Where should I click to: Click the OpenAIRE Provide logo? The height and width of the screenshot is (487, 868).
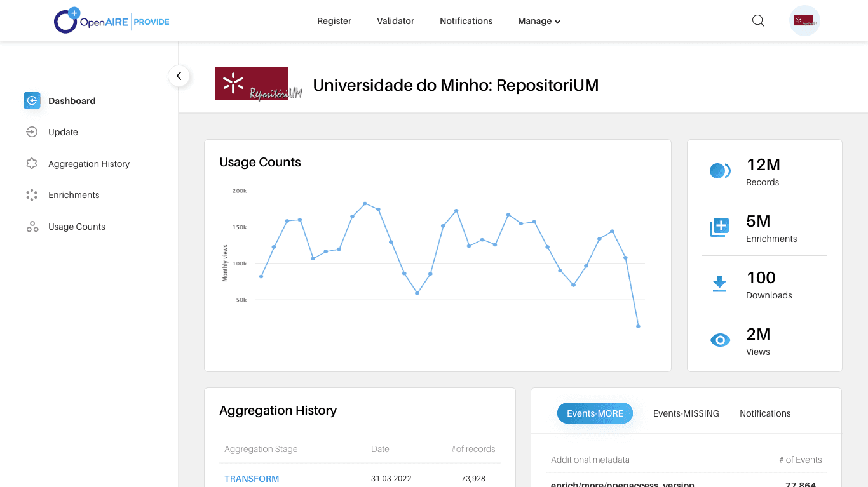[112, 21]
